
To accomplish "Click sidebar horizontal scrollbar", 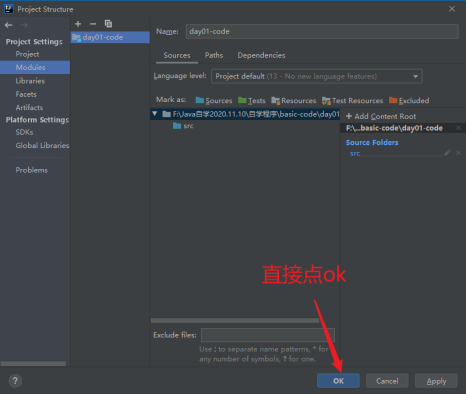I will (33, 363).
